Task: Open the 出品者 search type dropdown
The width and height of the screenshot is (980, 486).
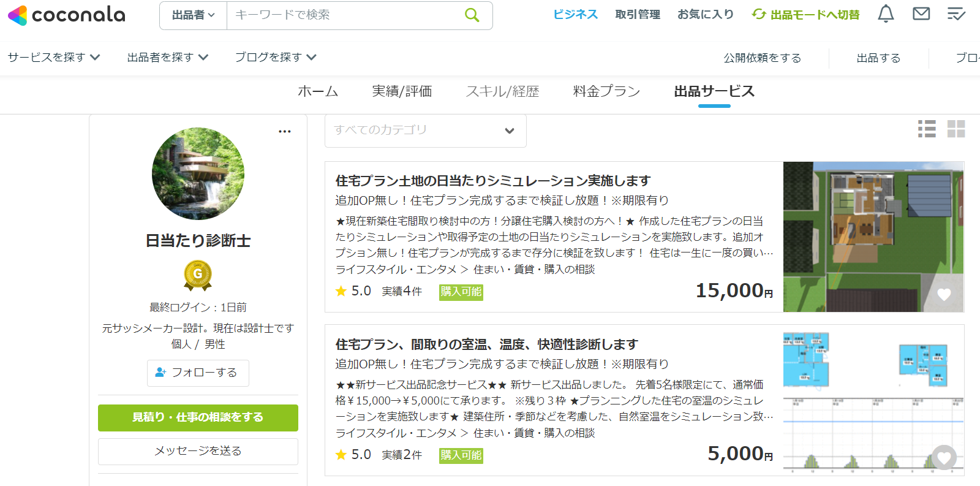Action: [193, 15]
